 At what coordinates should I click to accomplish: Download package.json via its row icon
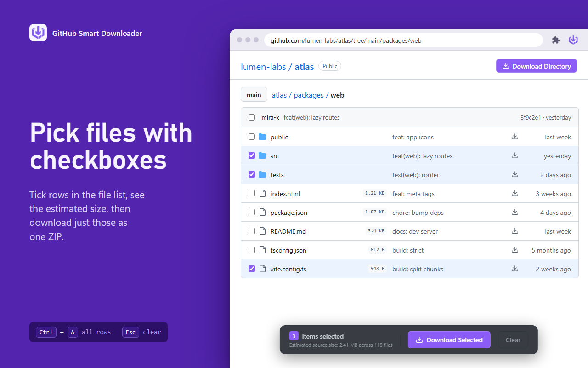tap(515, 213)
